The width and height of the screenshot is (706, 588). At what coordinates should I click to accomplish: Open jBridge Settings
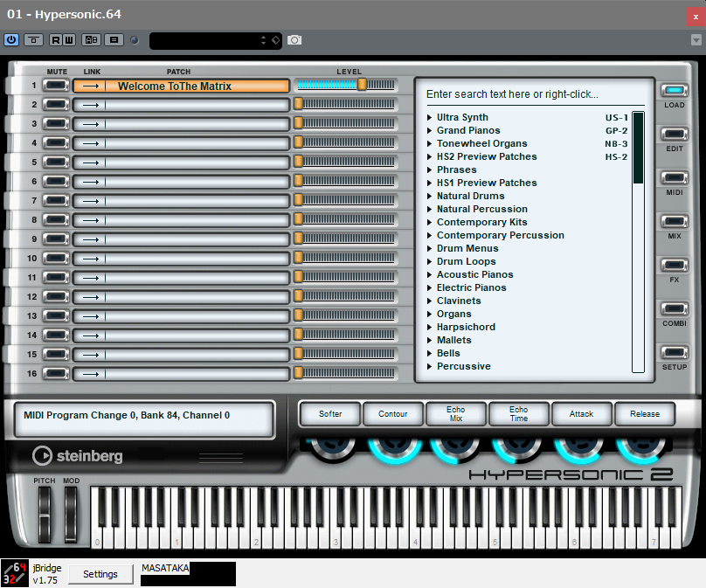coord(100,574)
